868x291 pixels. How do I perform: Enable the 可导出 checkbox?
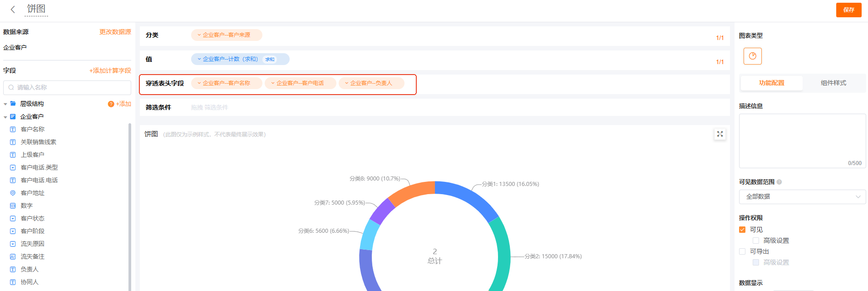pos(742,251)
